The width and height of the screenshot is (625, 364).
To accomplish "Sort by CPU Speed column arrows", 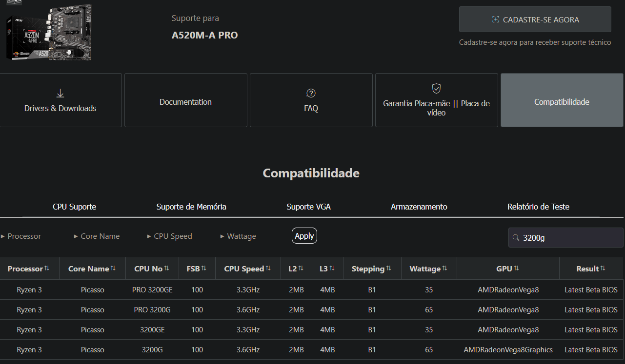I will click(x=268, y=268).
